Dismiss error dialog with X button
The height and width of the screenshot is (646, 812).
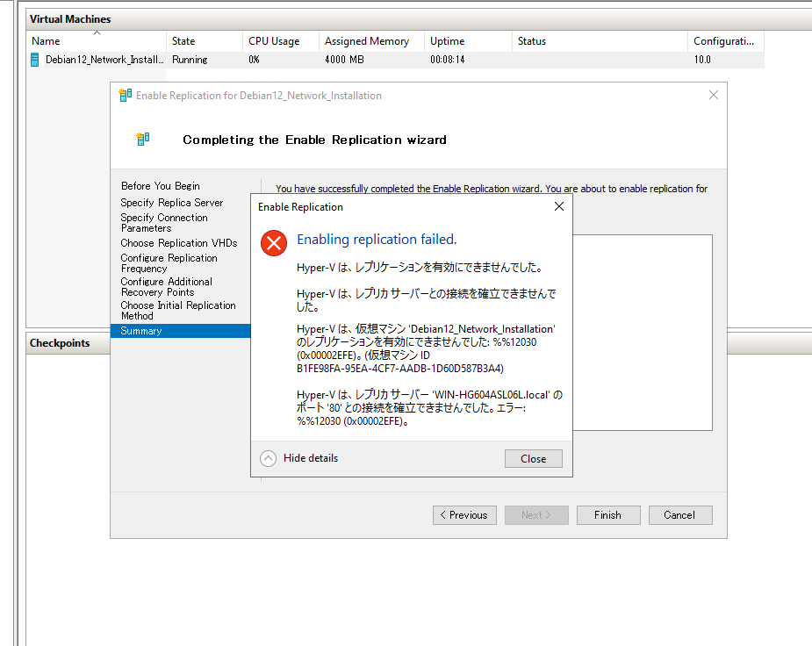559,206
